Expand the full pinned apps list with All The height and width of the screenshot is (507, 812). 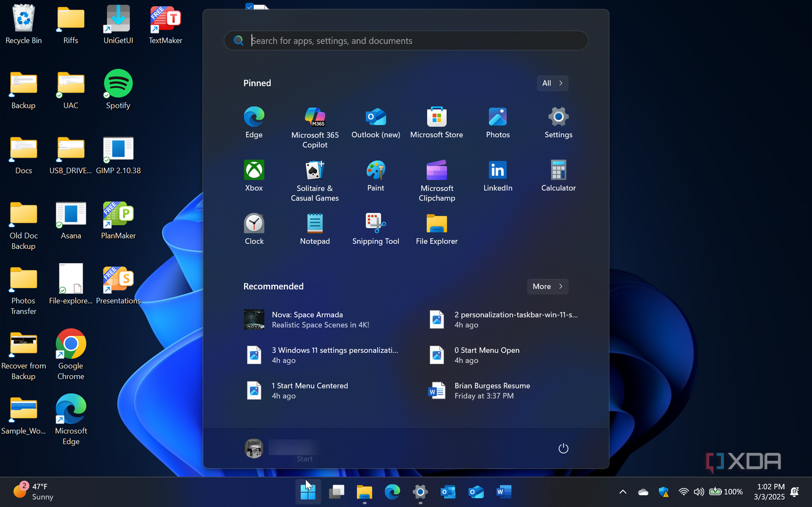[552, 83]
